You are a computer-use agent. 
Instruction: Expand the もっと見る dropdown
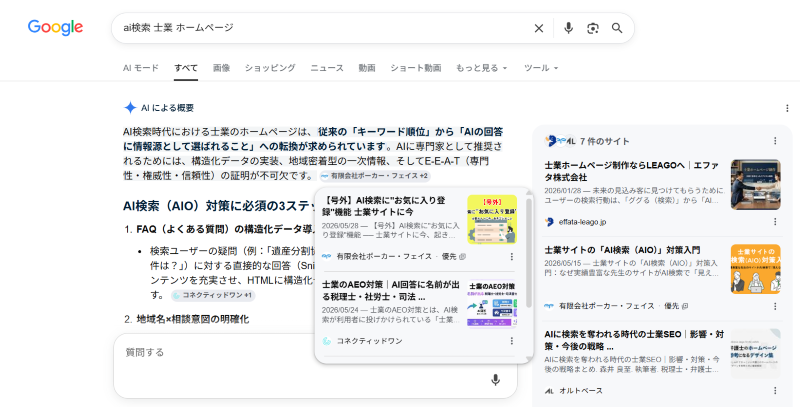point(481,68)
